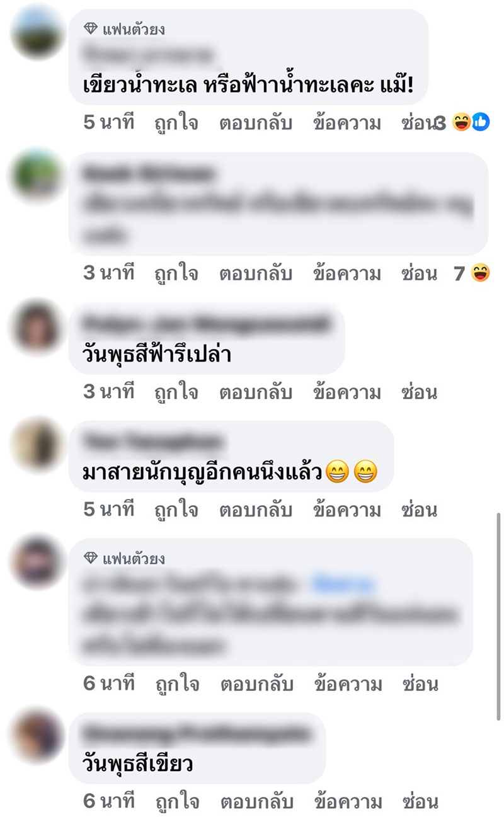Image resolution: width=504 pixels, height=817 pixels.
Task: Click the blue tagged name link in blurred comment
Action: click(x=343, y=585)
